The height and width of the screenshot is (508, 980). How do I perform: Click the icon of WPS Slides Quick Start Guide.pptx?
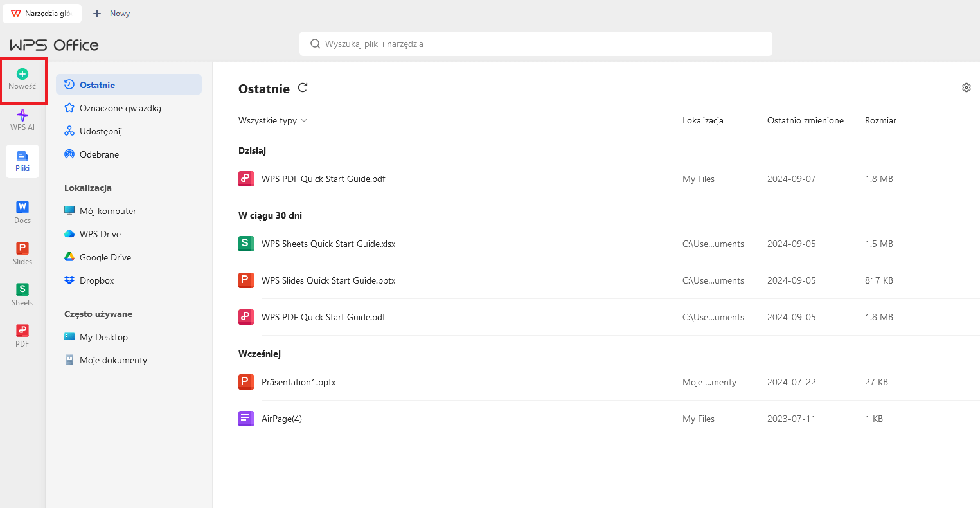(246, 280)
